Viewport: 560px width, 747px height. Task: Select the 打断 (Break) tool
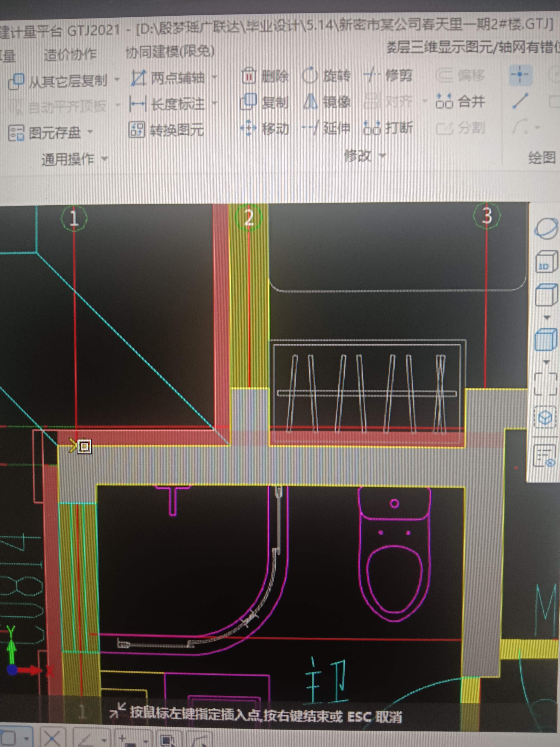(388, 128)
